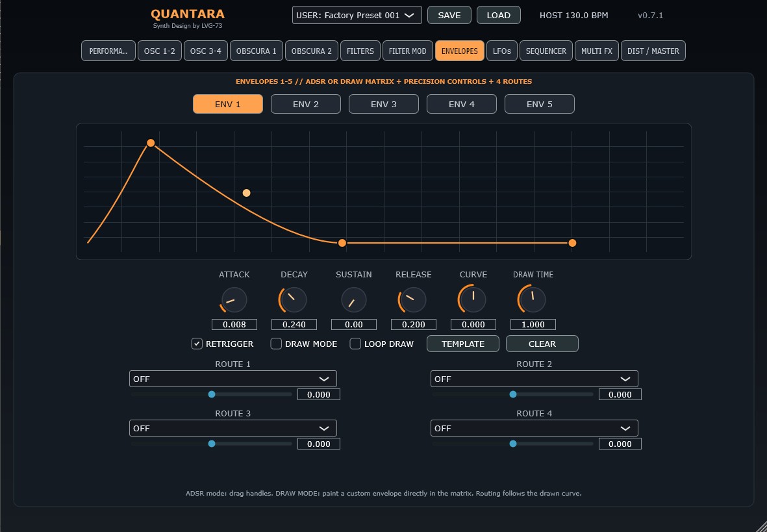This screenshot has height=532, width=767.
Task: Click the TEMPLATE button
Action: [x=463, y=344]
